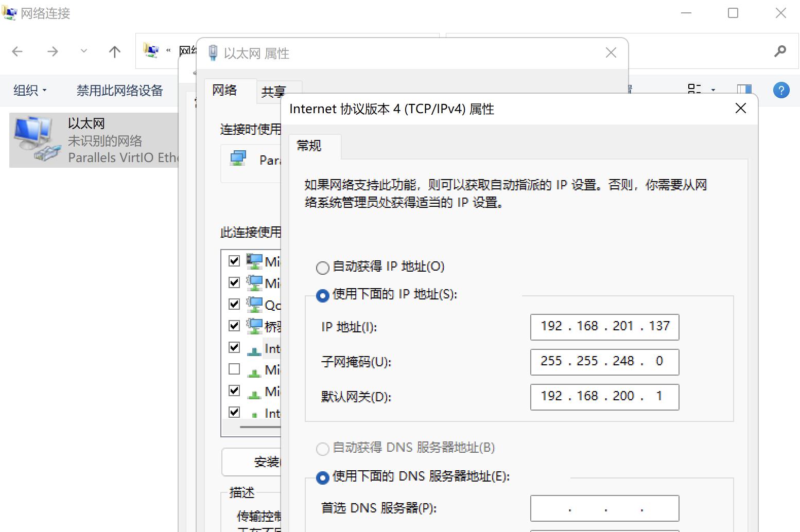Viewport: 800px width, 532px height.
Task: Open the 组织 dropdown menu
Action: click(x=30, y=91)
